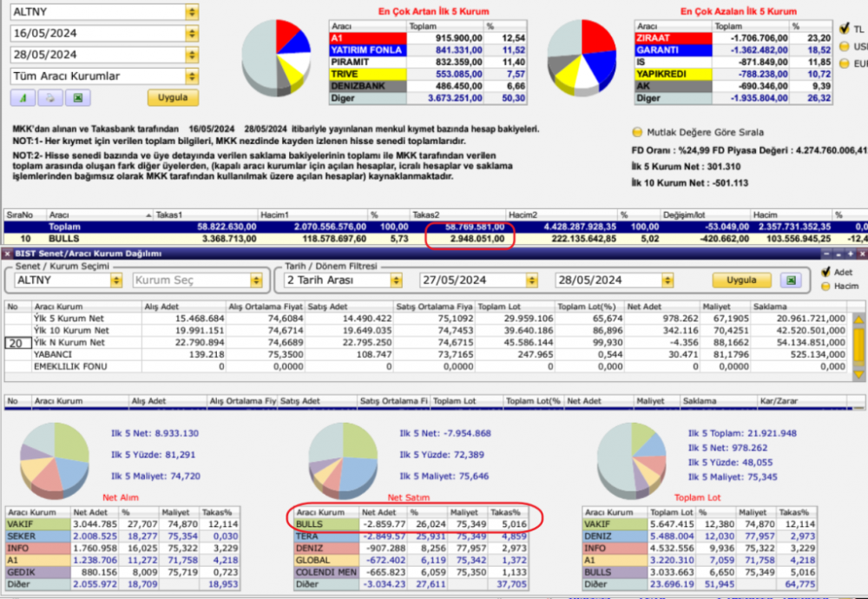868x599 pixels.
Task: Click Toplam Lot header in Toplam Lot table
Action: point(672,512)
